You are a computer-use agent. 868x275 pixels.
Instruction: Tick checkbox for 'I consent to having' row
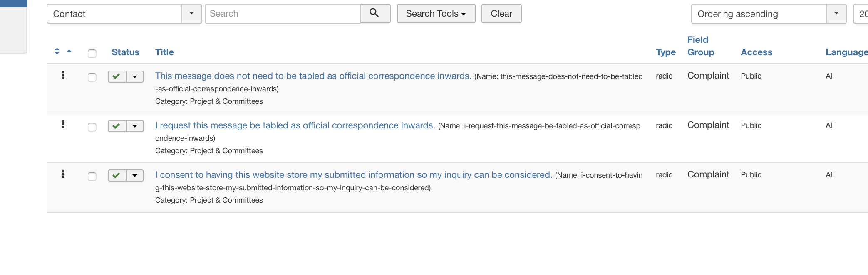(92, 177)
